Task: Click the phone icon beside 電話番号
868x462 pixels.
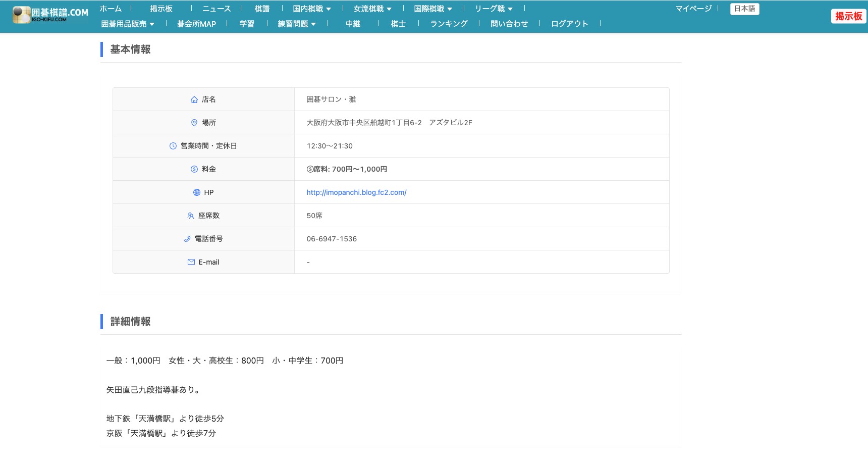Action: [187, 238]
